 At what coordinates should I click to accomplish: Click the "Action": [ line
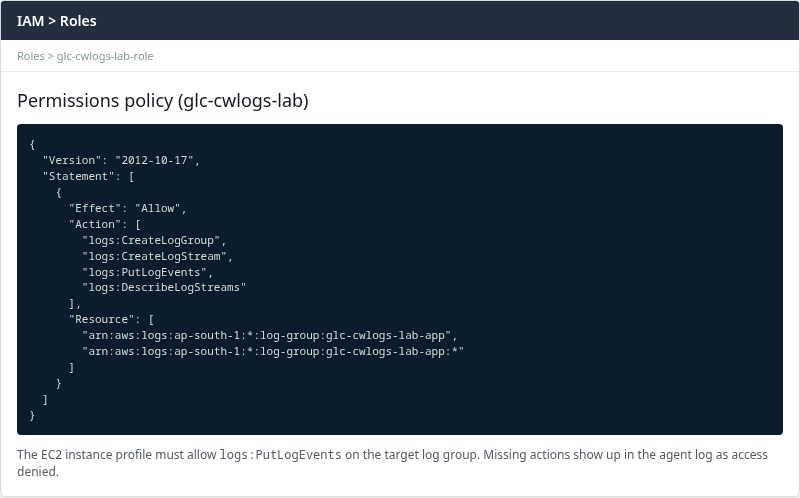point(105,224)
